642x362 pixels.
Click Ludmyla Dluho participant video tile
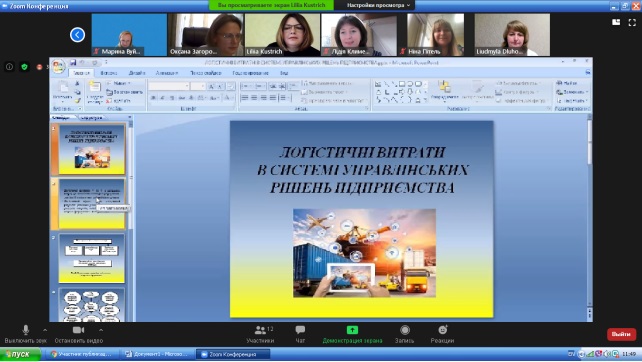pos(512,35)
